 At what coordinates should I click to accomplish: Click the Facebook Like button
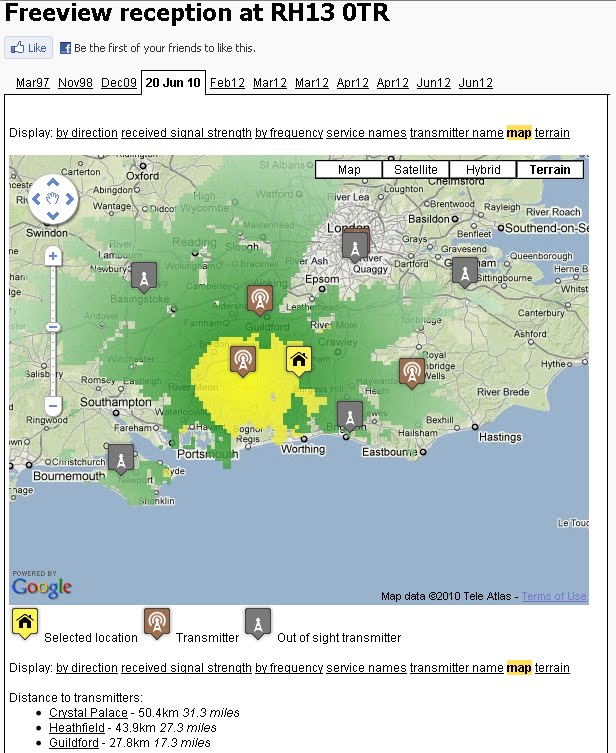[x=28, y=48]
